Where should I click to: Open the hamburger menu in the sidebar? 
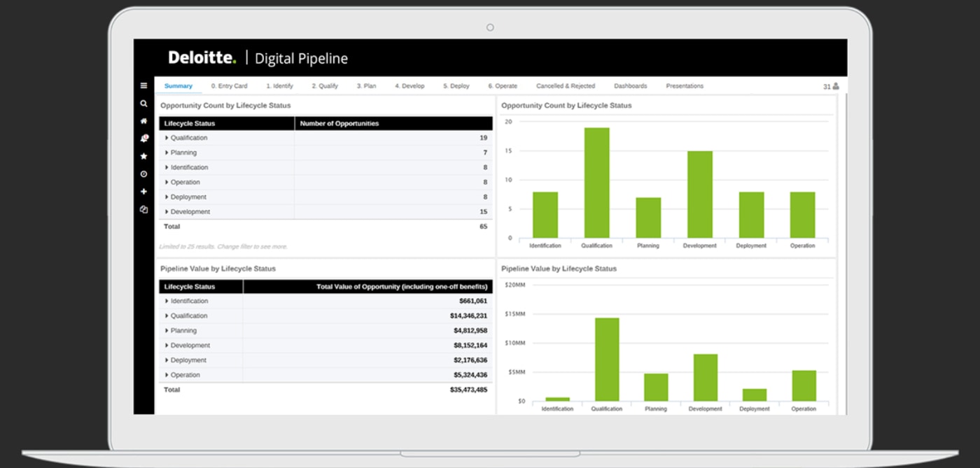tap(143, 86)
